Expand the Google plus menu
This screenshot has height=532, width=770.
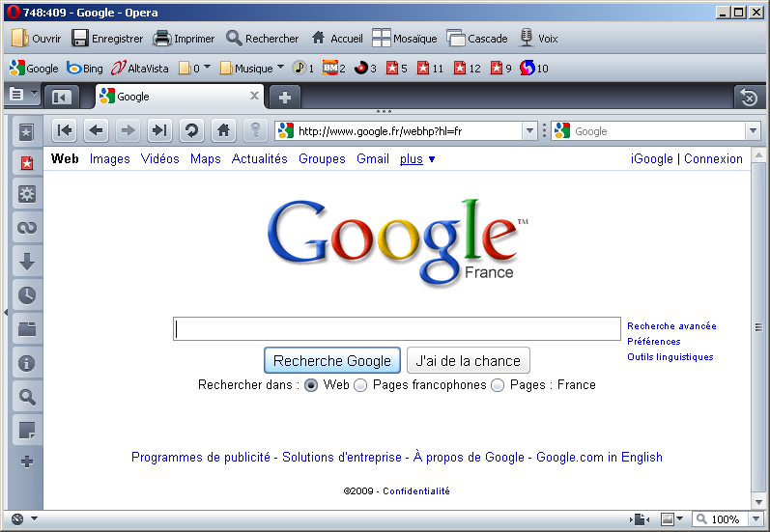[x=417, y=159]
